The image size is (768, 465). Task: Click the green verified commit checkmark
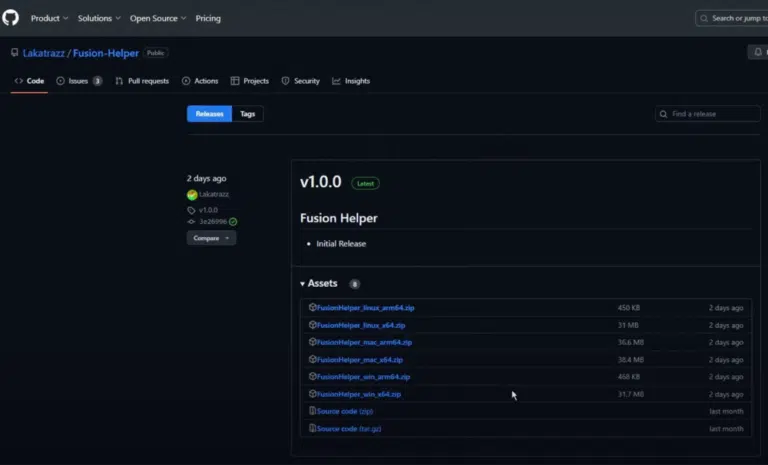pyautogui.click(x=233, y=221)
